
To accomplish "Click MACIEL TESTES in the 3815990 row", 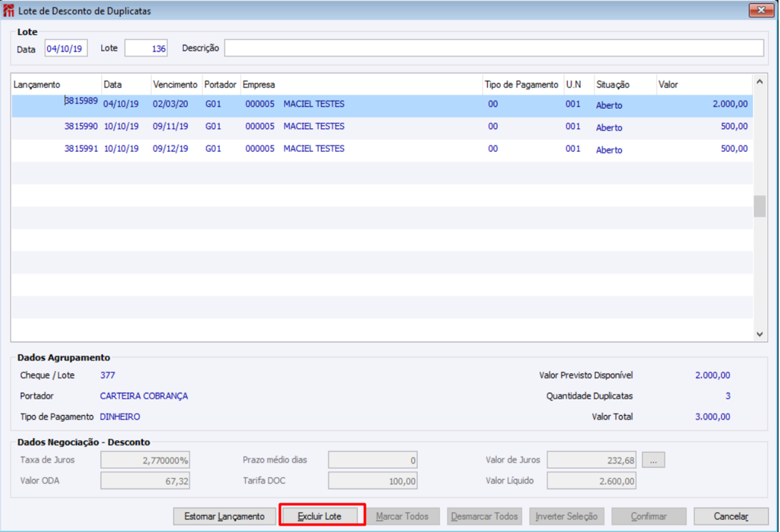I will tap(314, 127).
